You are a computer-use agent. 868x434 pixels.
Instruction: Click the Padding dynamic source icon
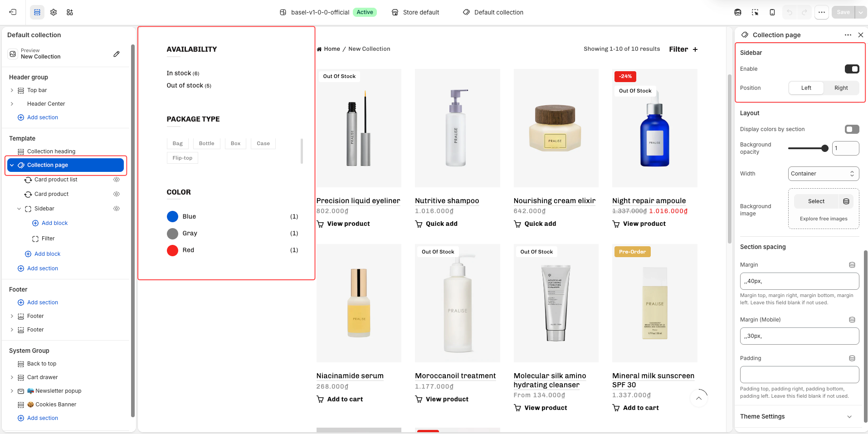[852, 358]
